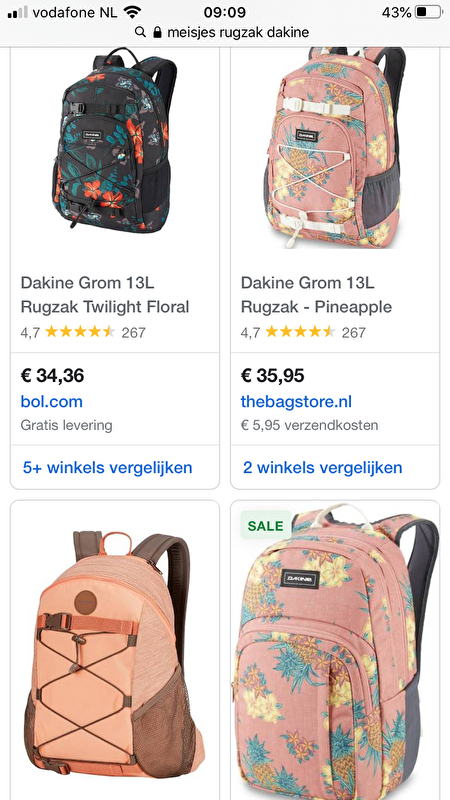Open the SALE pineapple backpack image

click(x=337, y=651)
